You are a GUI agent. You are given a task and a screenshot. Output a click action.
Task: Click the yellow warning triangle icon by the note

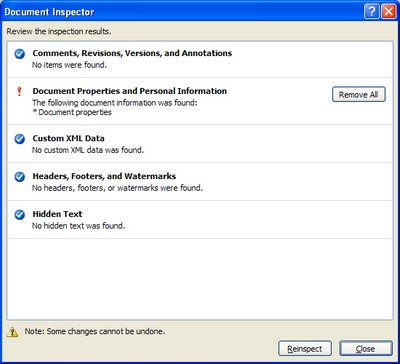click(x=13, y=332)
